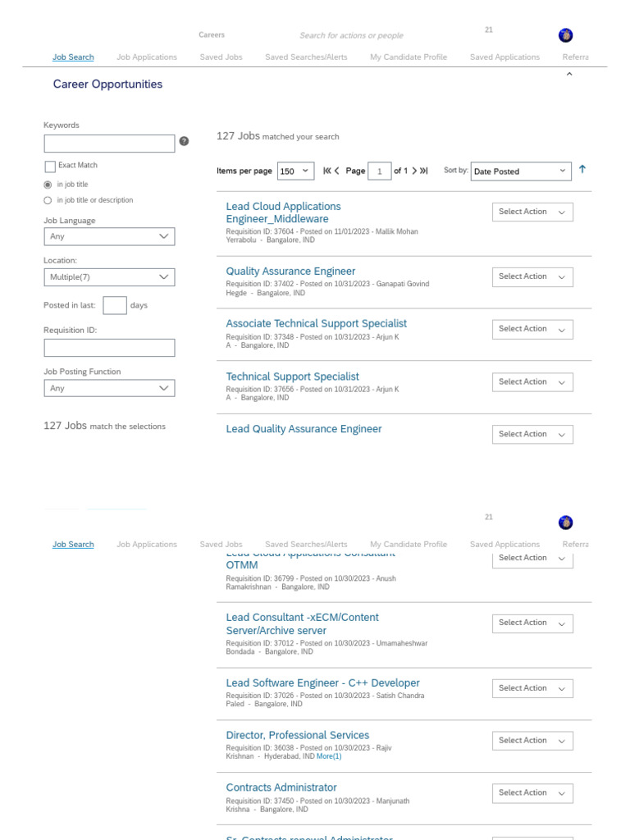630x840 pixels.
Task: Open the Quality Assurance Engineer job link
Action: (x=290, y=272)
